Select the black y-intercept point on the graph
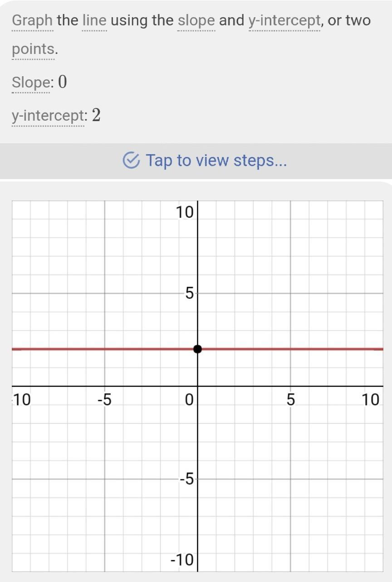This screenshot has width=392, height=582. coord(197,349)
